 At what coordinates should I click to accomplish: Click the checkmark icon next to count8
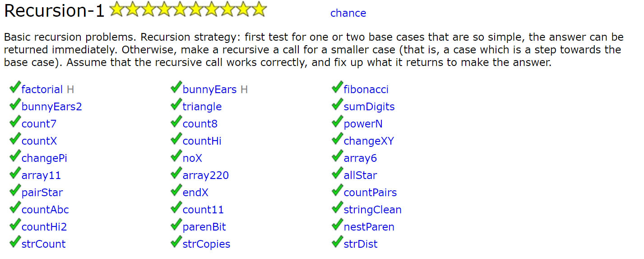click(176, 122)
